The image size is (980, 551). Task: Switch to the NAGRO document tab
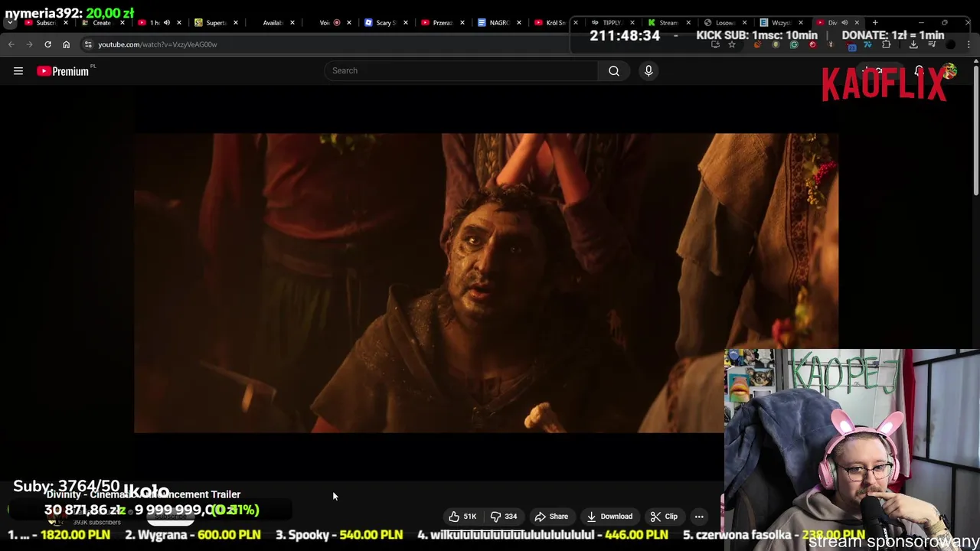(498, 23)
